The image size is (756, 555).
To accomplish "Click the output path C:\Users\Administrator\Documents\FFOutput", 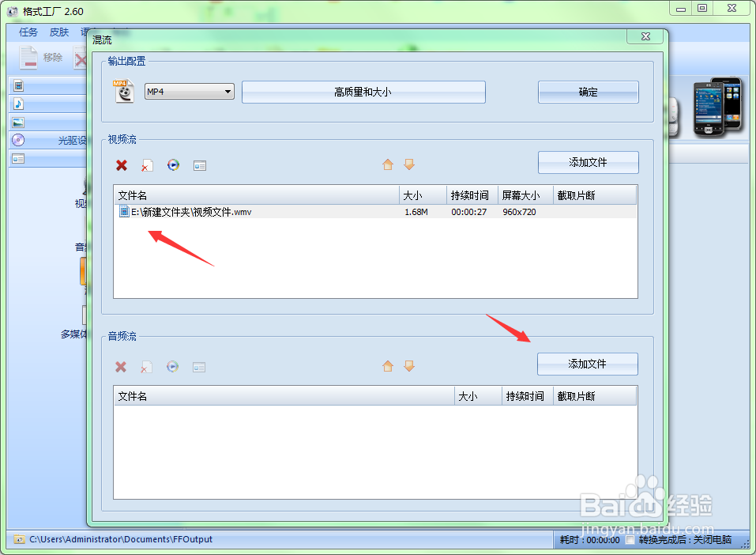I will (x=121, y=539).
